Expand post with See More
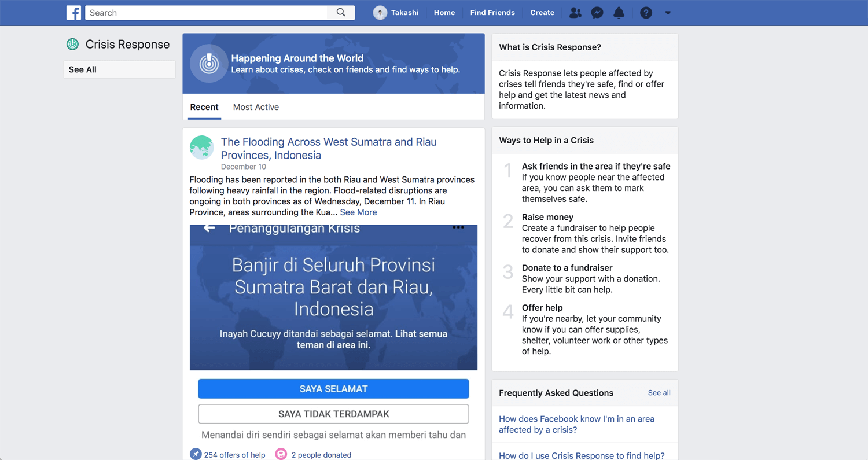The image size is (868, 460). pos(358,212)
